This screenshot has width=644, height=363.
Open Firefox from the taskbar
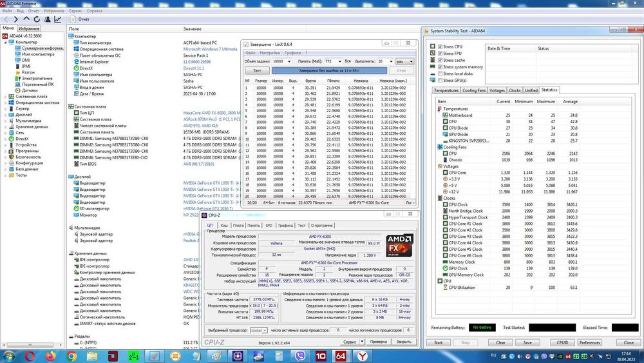[50, 356]
